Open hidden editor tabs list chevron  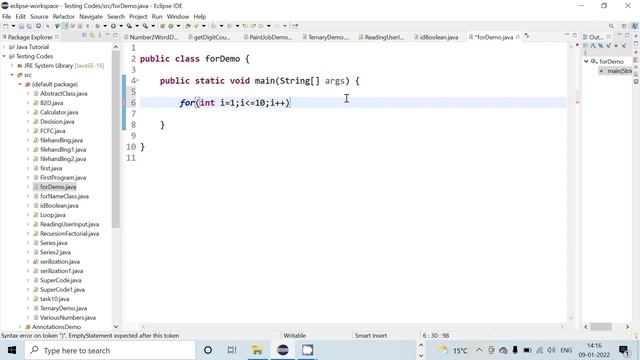click(527, 36)
